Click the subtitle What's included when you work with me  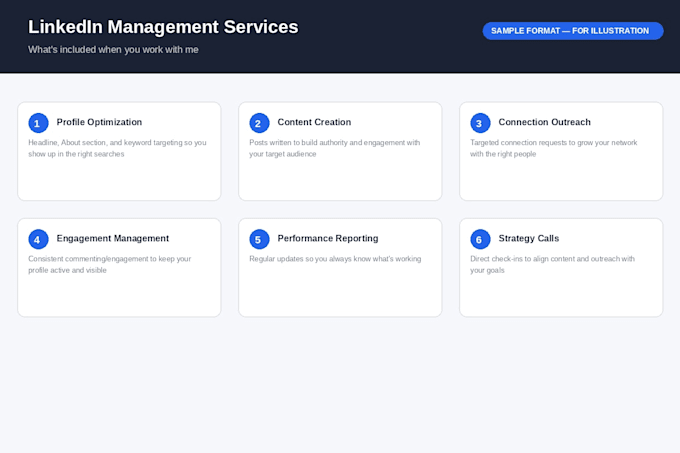[x=113, y=50]
